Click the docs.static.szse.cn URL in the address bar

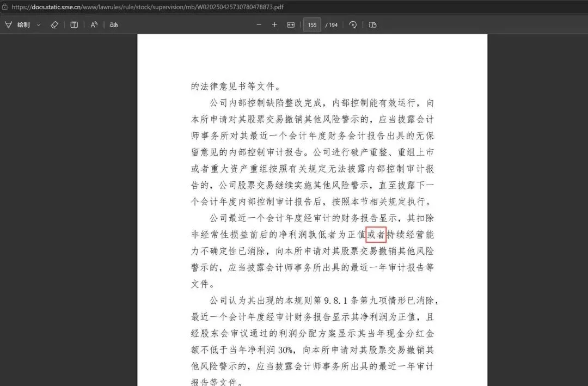pos(148,7)
